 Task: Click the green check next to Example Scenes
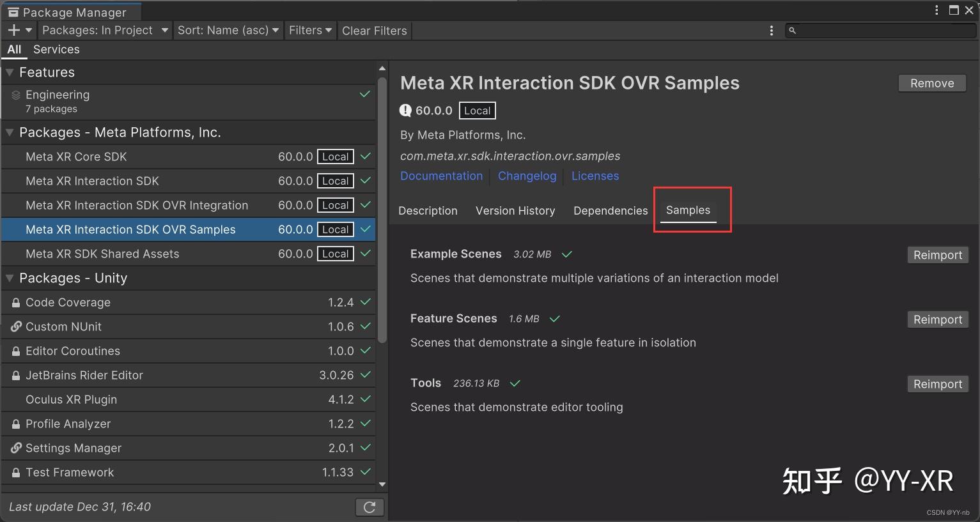[x=566, y=254]
